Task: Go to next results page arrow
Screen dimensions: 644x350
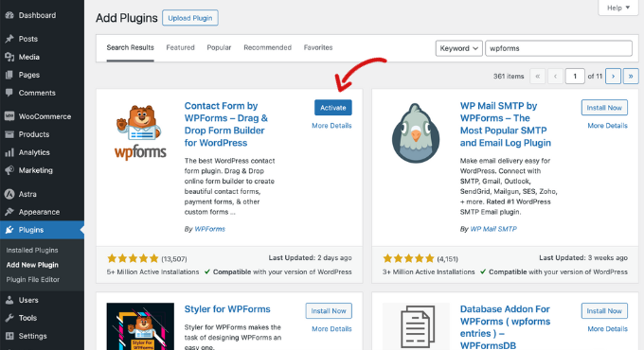Action: tap(613, 77)
